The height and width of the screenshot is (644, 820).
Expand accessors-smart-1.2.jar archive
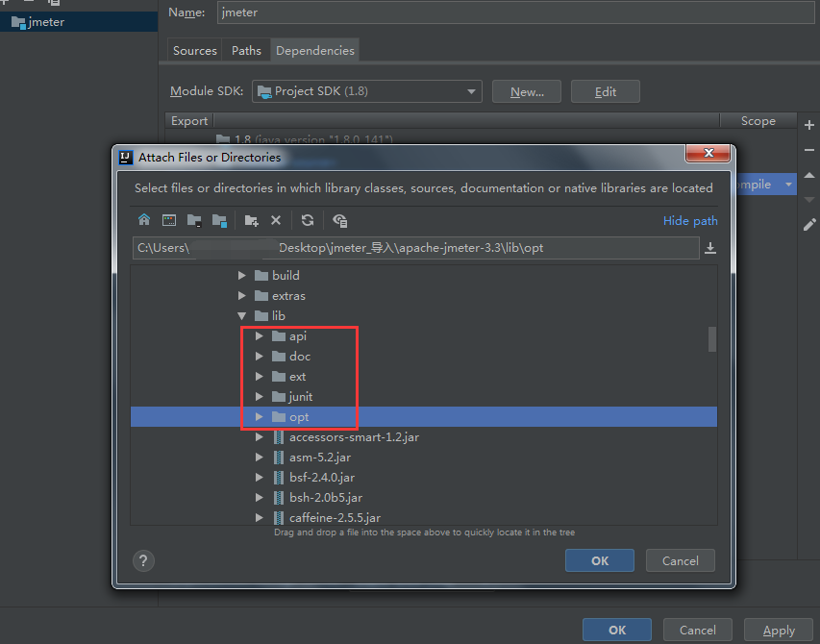(259, 437)
